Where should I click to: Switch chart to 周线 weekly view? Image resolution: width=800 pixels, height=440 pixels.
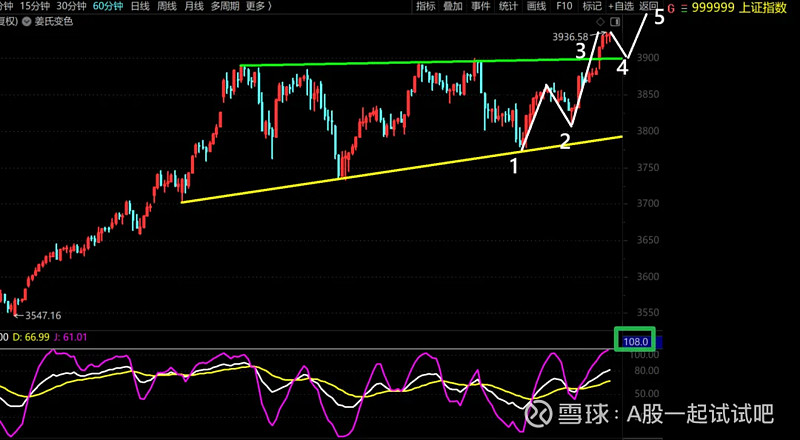click(x=167, y=6)
